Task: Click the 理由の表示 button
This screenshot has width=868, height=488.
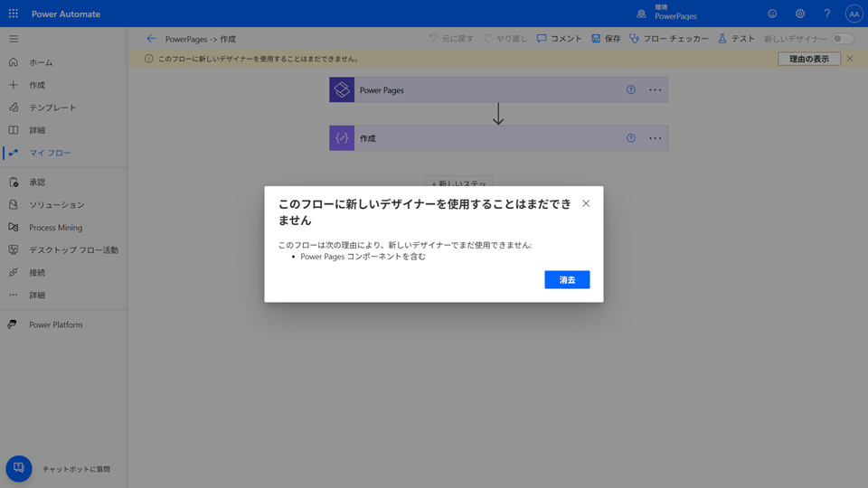Action: [x=808, y=59]
